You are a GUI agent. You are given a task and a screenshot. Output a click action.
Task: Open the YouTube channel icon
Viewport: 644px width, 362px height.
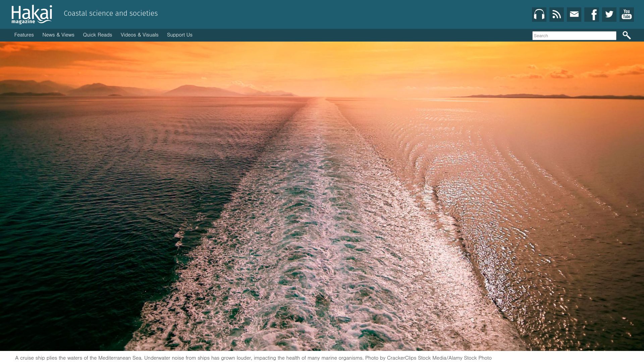click(627, 14)
